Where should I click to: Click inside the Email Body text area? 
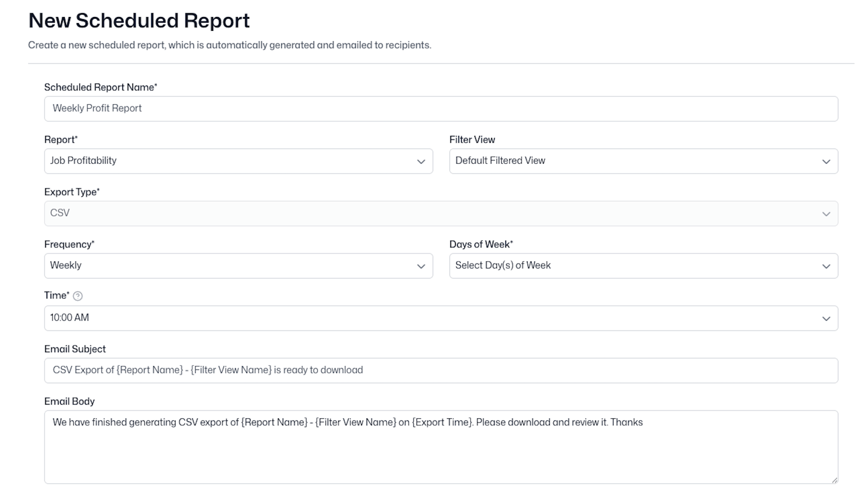click(441, 452)
